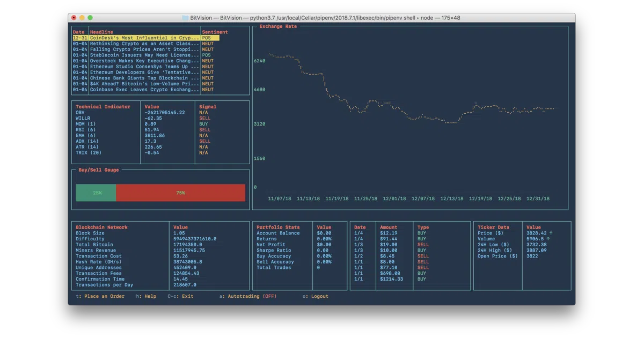644x338 pixels.
Task: Click the TRIX (20) indicator label
Action: pos(89,153)
